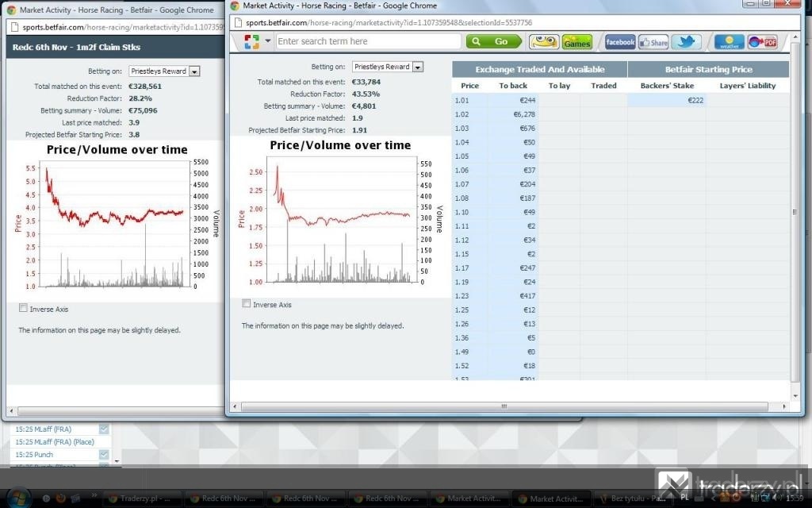Click the green Go search button
The width and height of the screenshot is (812, 508).
coord(494,41)
